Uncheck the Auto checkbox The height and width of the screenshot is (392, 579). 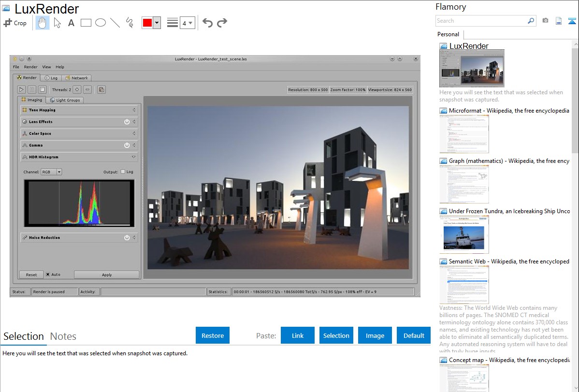(x=48, y=275)
